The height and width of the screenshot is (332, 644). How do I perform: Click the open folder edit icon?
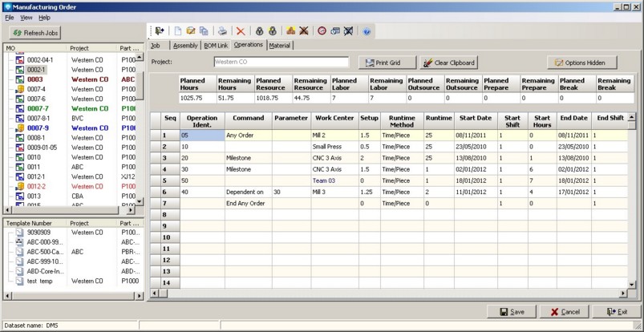click(x=191, y=31)
